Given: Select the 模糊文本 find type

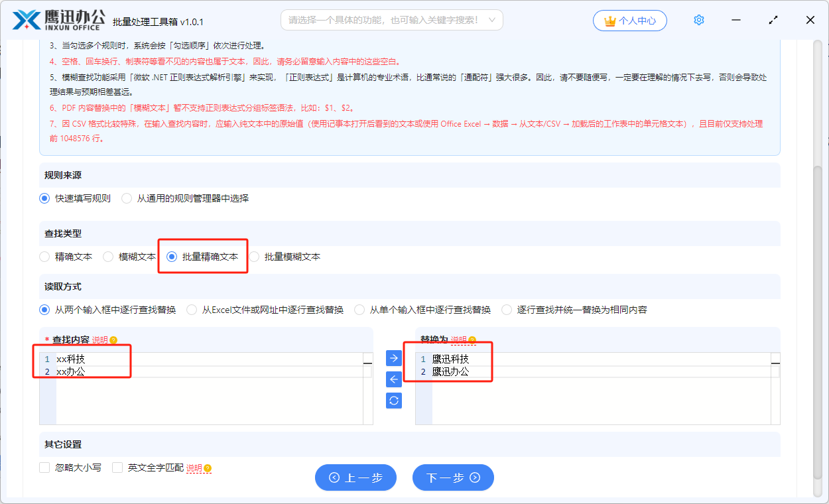Looking at the screenshot, I should pyautogui.click(x=107, y=256).
